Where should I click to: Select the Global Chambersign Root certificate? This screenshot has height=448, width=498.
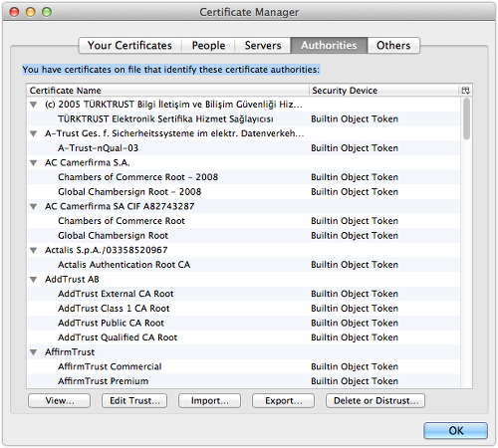click(243, 236)
